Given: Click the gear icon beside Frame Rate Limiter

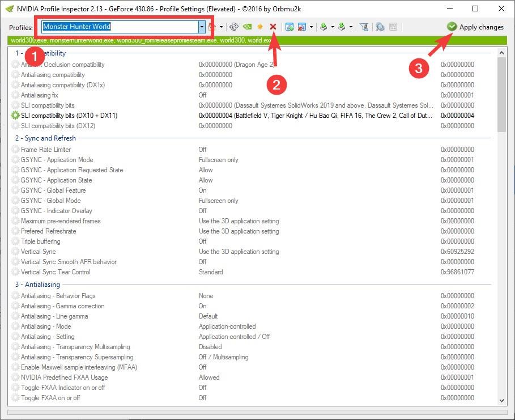Looking at the screenshot, I should [x=15, y=149].
